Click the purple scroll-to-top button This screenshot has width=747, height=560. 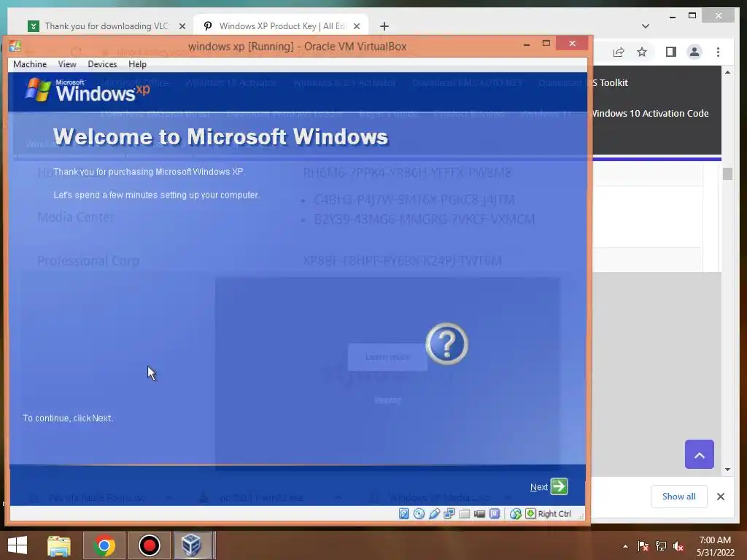tap(699, 454)
